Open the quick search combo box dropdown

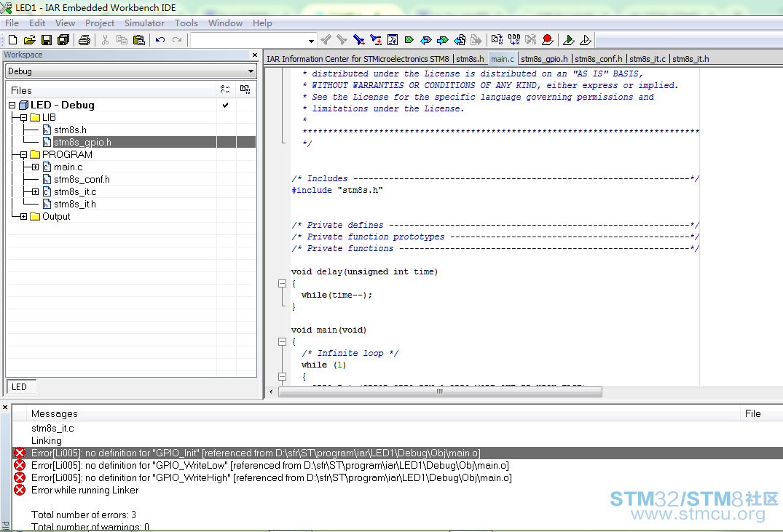[310, 41]
